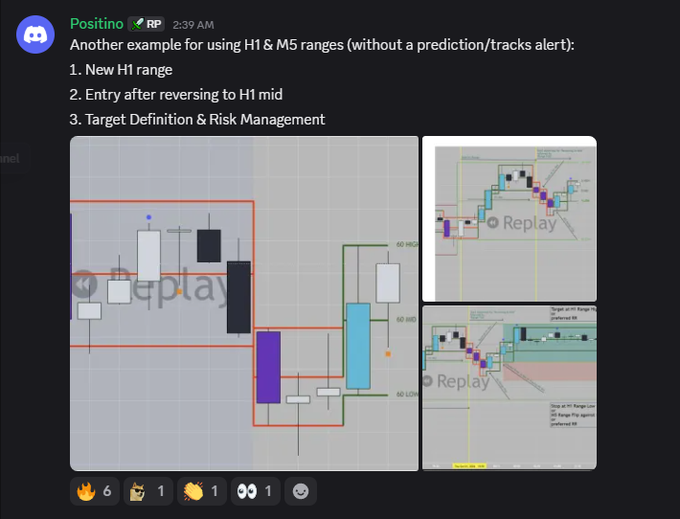Viewport: 680px width, 519px height.
Task: Click the 60 MID label on chart
Action: coord(406,320)
